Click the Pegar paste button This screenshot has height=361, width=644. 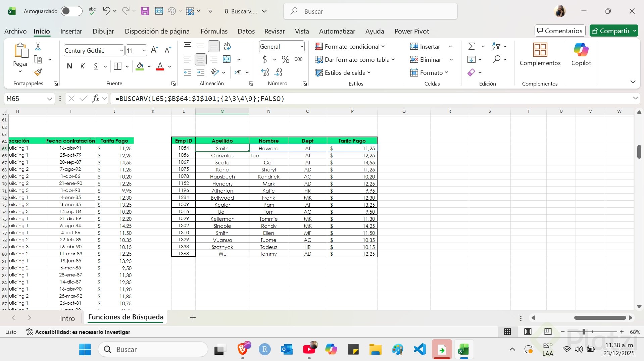(20, 54)
